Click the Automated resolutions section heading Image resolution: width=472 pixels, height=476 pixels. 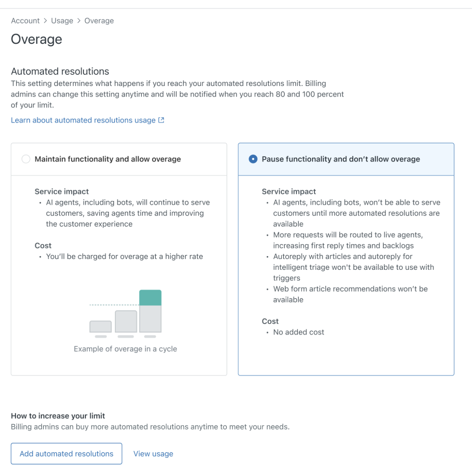[x=60, y=71]
